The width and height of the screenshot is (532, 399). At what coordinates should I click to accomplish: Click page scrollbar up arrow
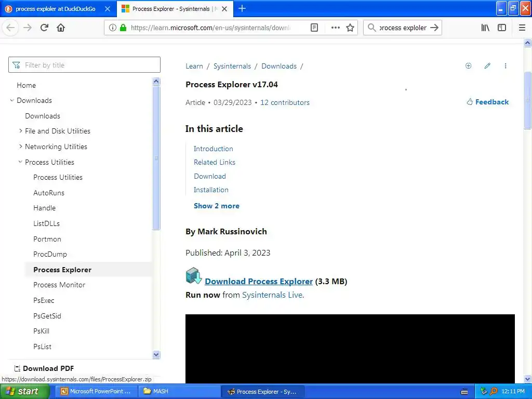tap(527, 43)
